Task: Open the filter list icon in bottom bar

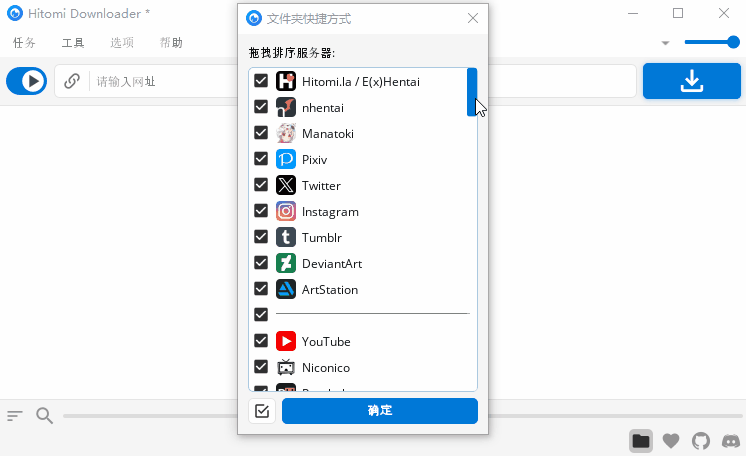Action: click(15, 416)
